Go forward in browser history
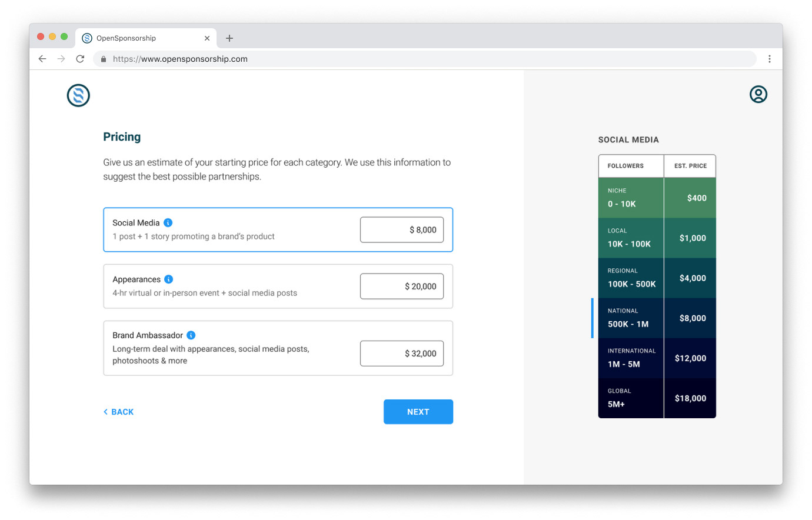This screenshot has height=520, width=812. (61, 59)
